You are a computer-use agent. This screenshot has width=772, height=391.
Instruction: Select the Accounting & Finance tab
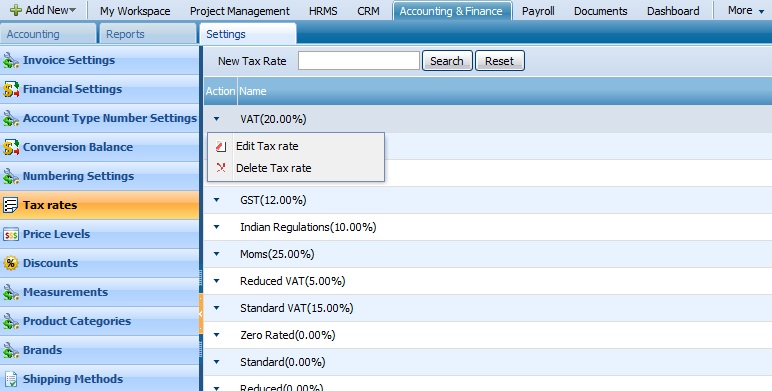point(452,11)
